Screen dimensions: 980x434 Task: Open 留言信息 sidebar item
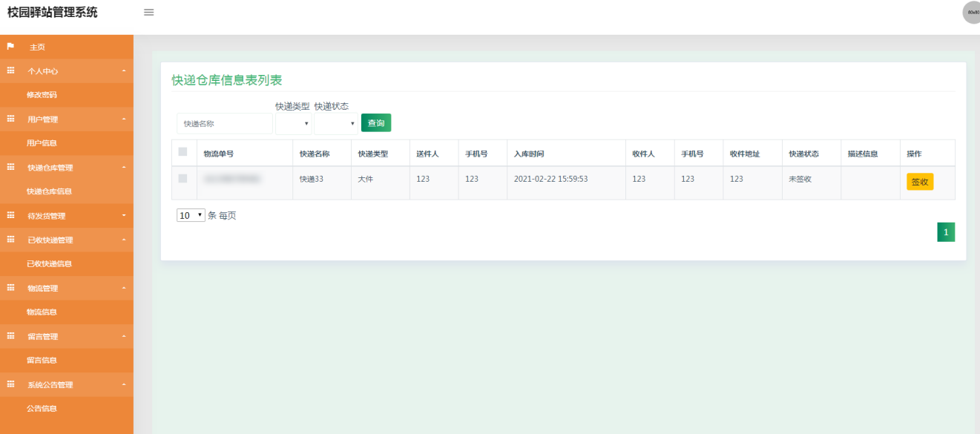click(67, 360)
